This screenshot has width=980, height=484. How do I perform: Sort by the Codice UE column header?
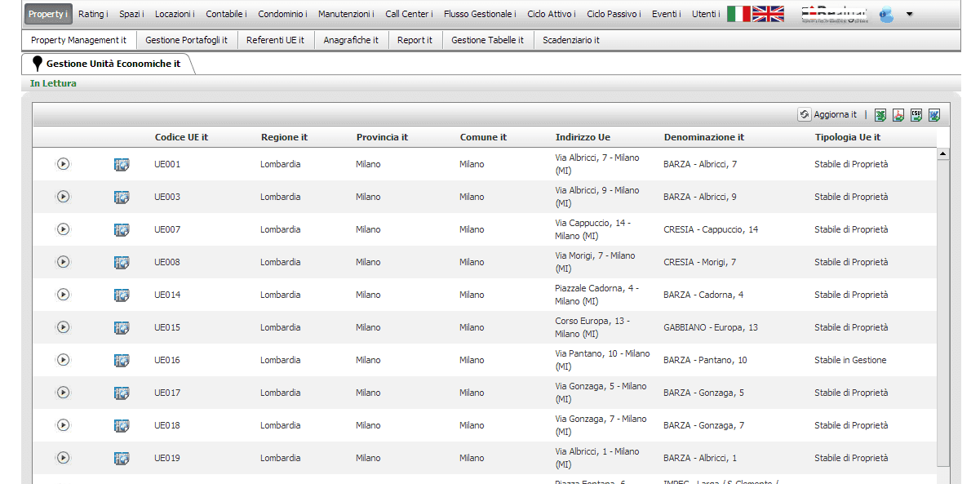181,137
